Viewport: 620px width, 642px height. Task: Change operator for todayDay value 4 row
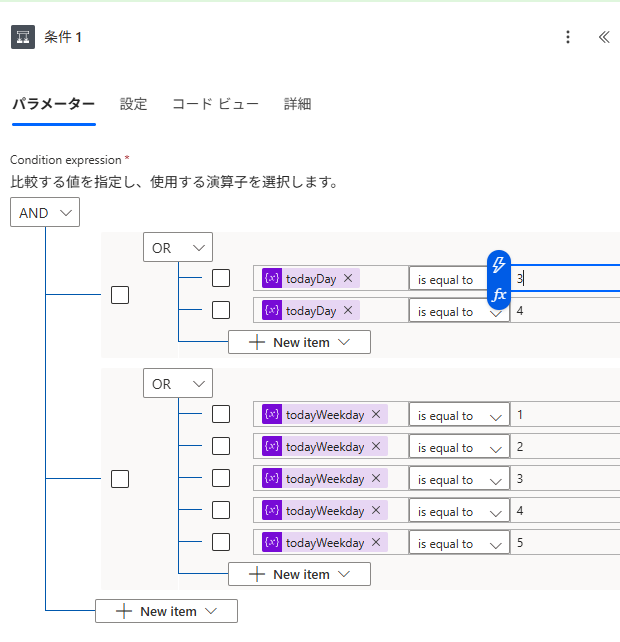point(459,311)
